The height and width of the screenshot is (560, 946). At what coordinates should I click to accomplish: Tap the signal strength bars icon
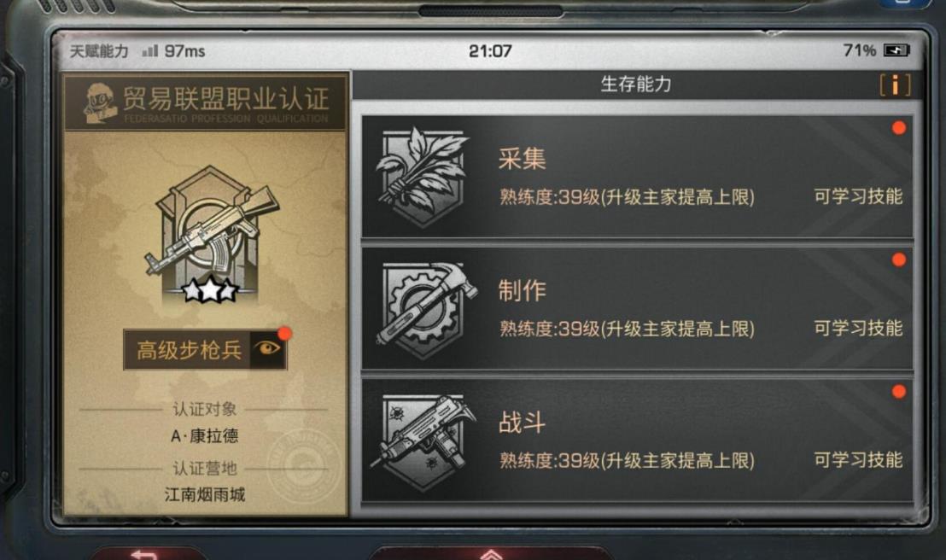point(149,50)
